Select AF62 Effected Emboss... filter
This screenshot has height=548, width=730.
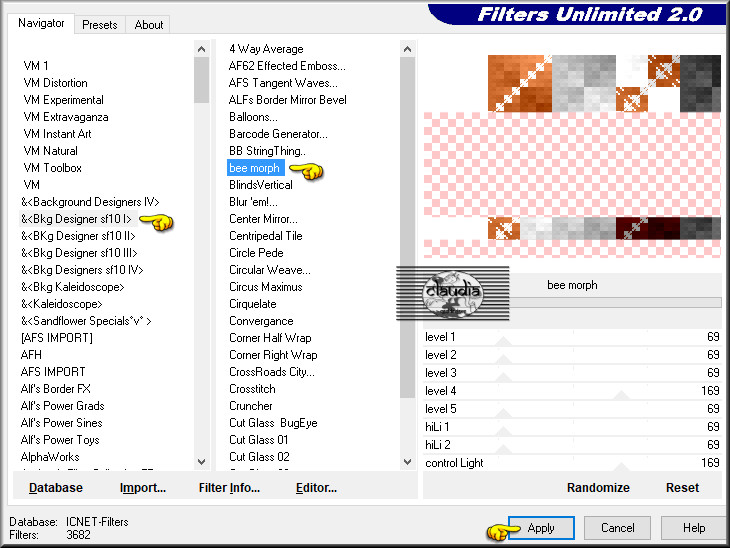coord(287,66)
